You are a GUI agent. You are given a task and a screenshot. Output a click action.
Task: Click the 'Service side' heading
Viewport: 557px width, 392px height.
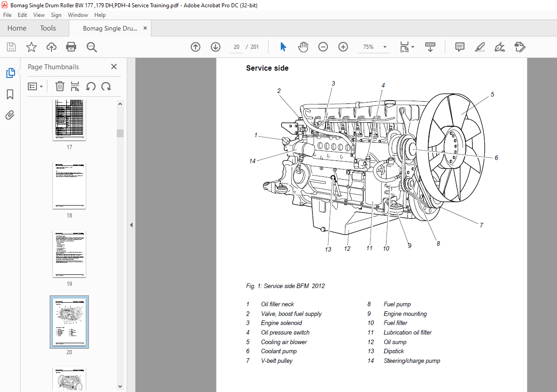(267, 68)
